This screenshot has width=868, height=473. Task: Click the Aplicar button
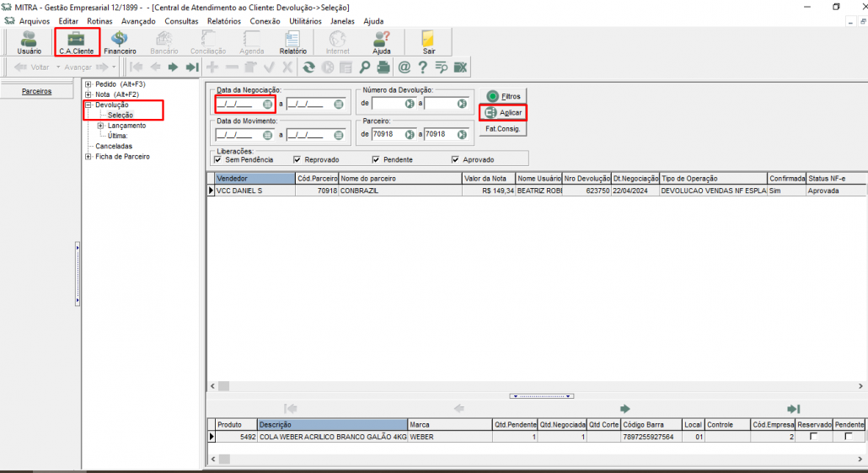(x=503, y=112)
